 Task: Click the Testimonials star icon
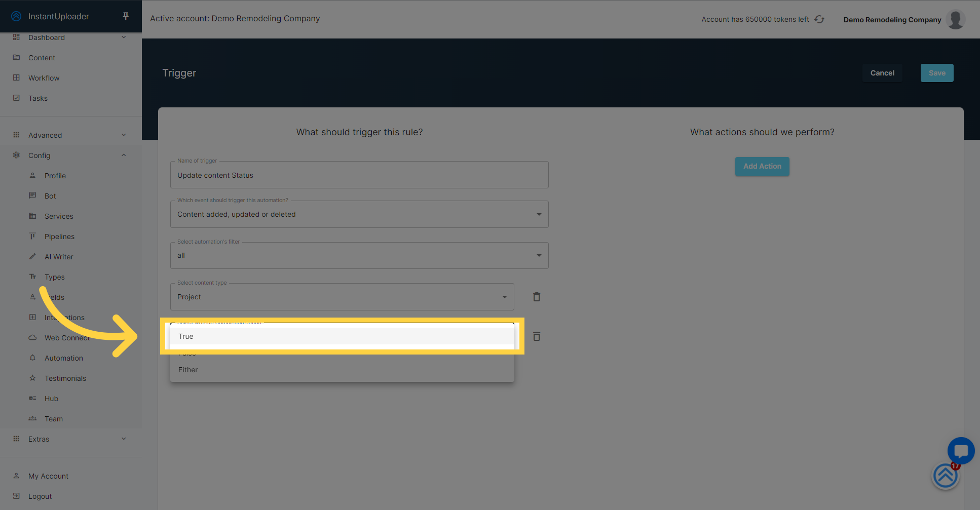pos(32,378)
